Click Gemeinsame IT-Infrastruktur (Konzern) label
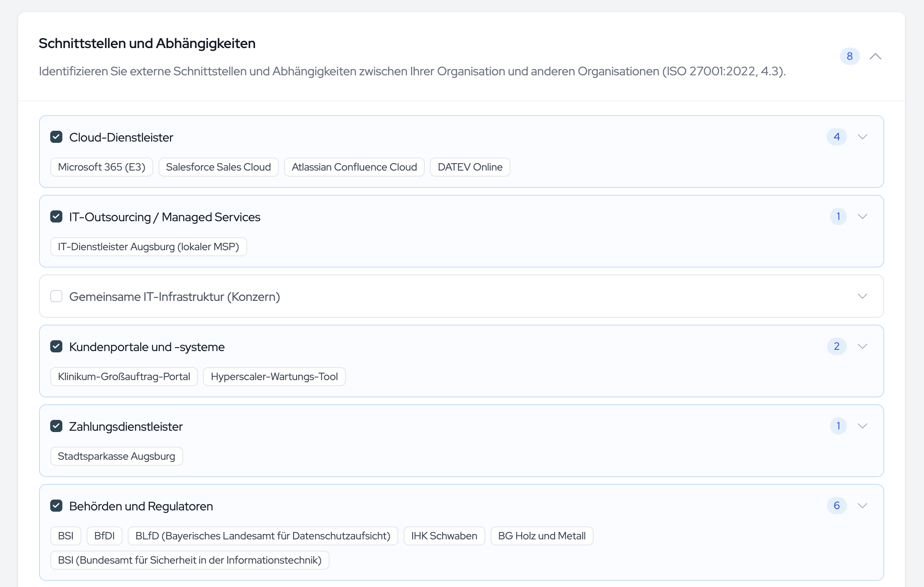 tap(174, 297)
